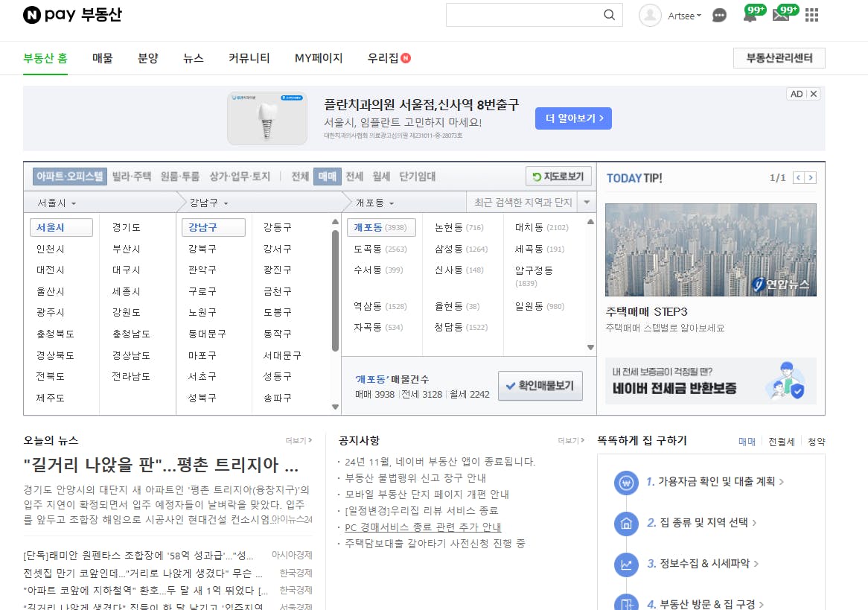868x610 pixels.
Task: Click the 지도로보기 map button
Action: (558, 177)
